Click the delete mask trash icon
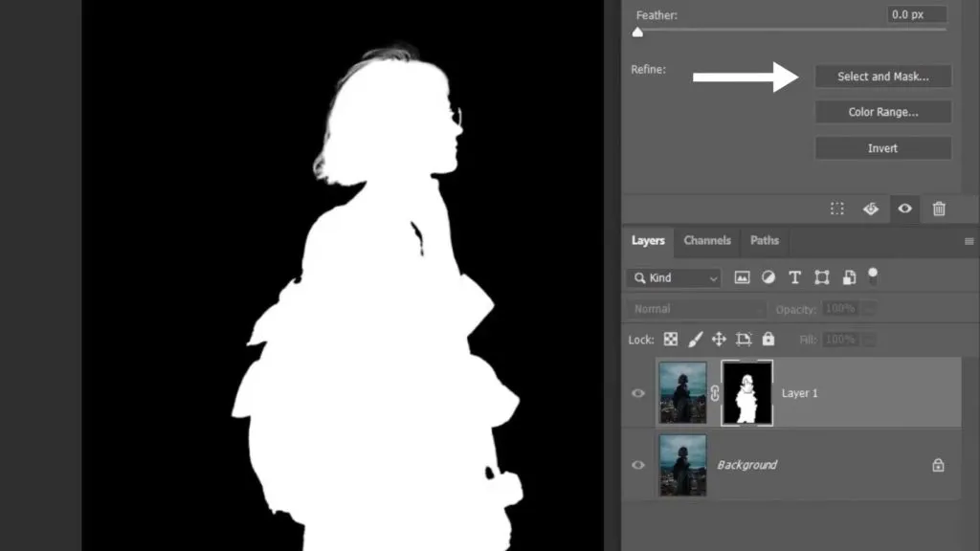The height and width of the screenshot is (551, 980). pyautogui.click(x=940, y=209)
